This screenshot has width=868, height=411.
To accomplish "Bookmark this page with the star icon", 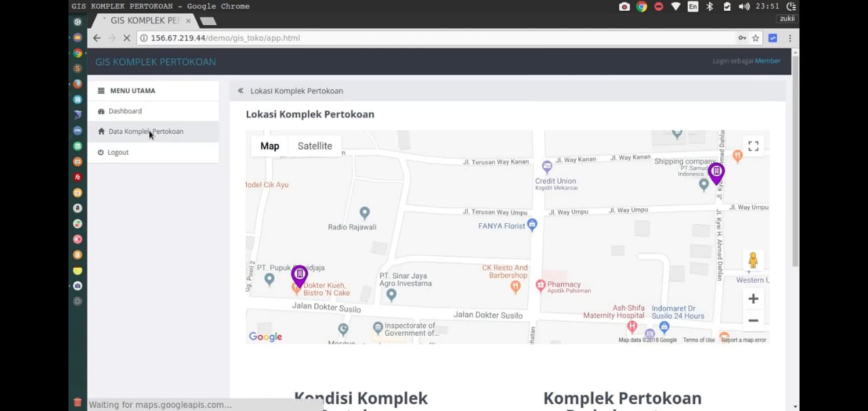I will click(755, 38).
